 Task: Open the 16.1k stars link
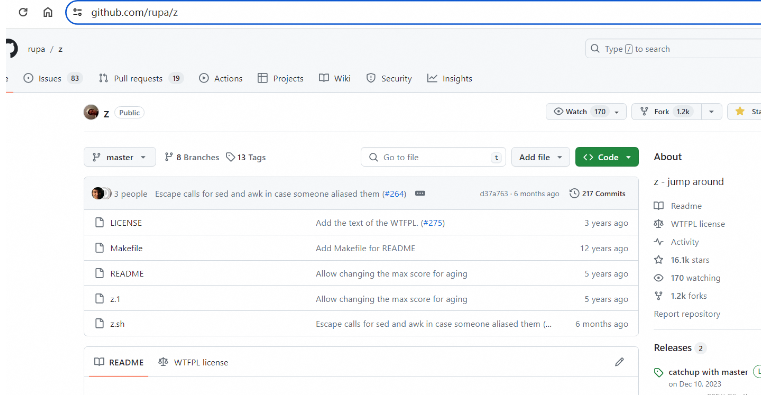click(x=682, y=260)
